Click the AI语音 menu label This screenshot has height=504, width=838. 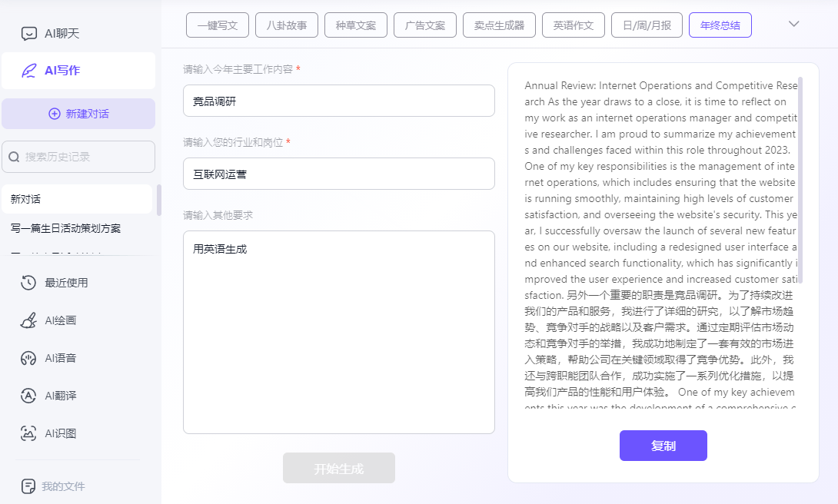point(61,358)
